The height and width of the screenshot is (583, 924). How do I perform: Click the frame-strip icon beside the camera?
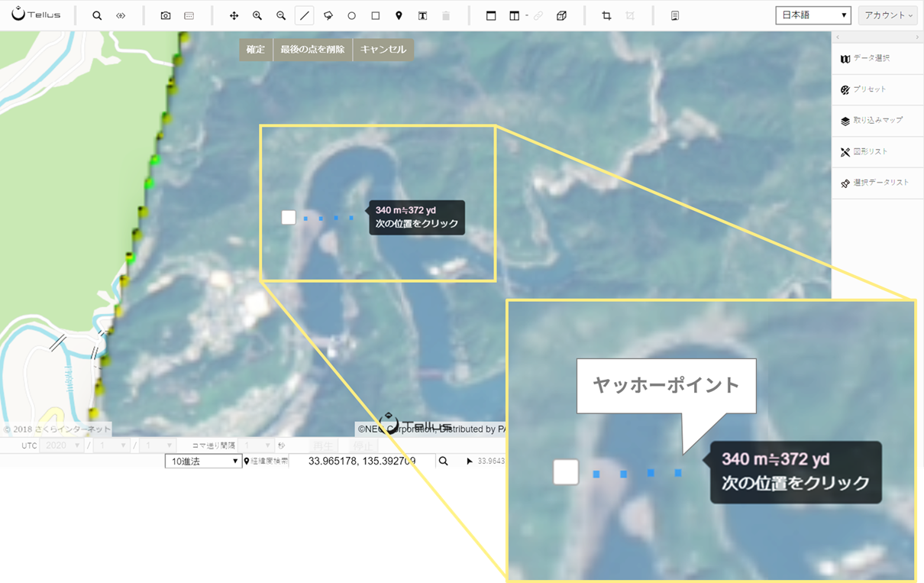189,15
